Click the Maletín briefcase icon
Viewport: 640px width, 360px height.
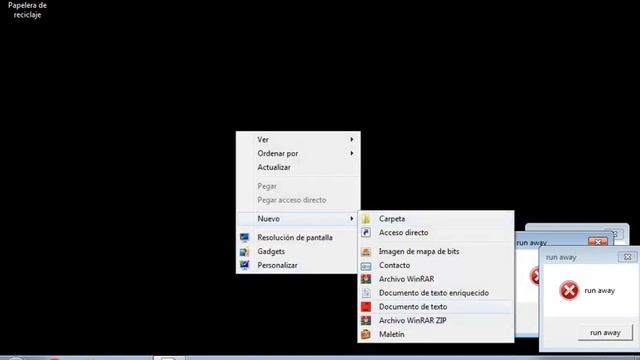[366, 334]
